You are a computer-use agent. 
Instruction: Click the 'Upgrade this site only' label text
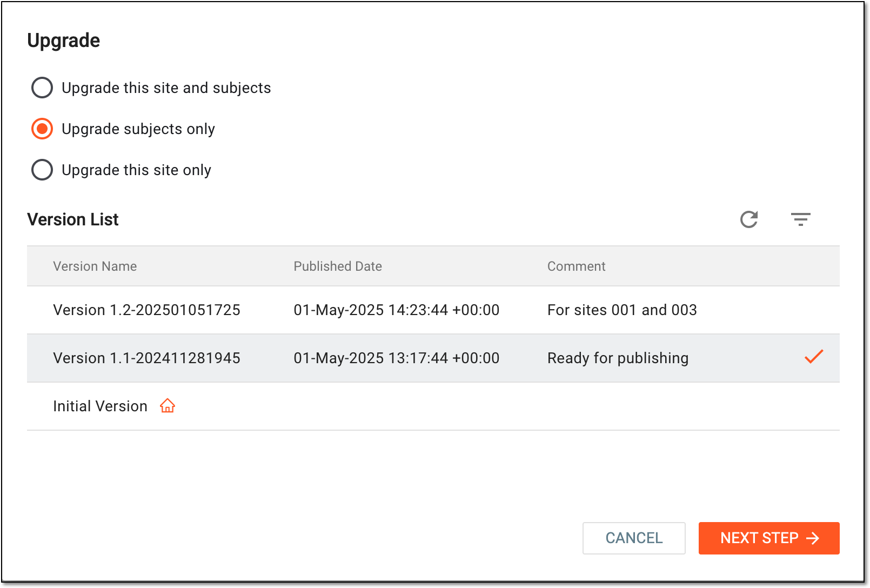coord(136,170)
